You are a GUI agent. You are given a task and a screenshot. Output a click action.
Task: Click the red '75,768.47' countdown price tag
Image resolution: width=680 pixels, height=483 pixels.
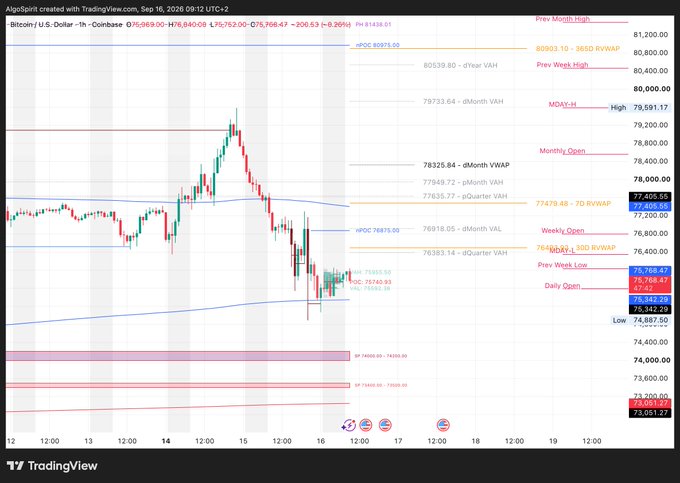coord(650,284)
